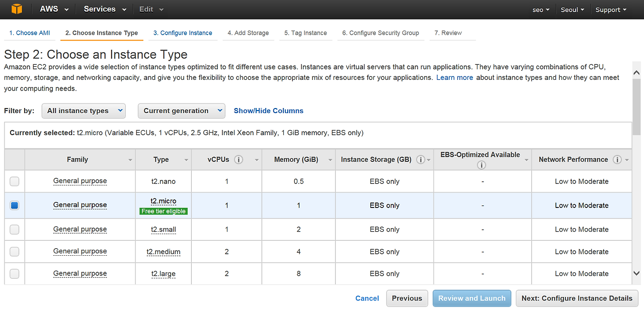The height and width of the screenshot is (310, 644).
Task: Open Memory (GiB) column sort arrow
Action: (330, 160)
